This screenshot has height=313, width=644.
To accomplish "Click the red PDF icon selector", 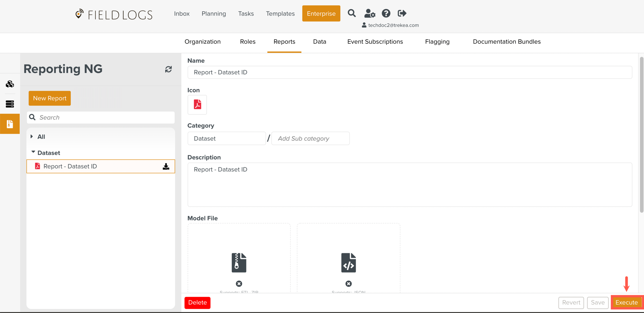I will coord(197,105).
